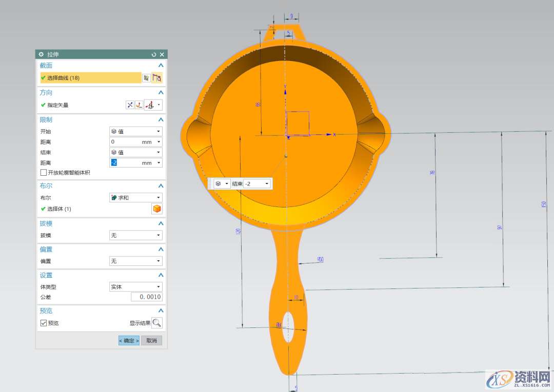Open the 开始 limit type dropdown
The image size is (554, 392).
coord(136,131)
